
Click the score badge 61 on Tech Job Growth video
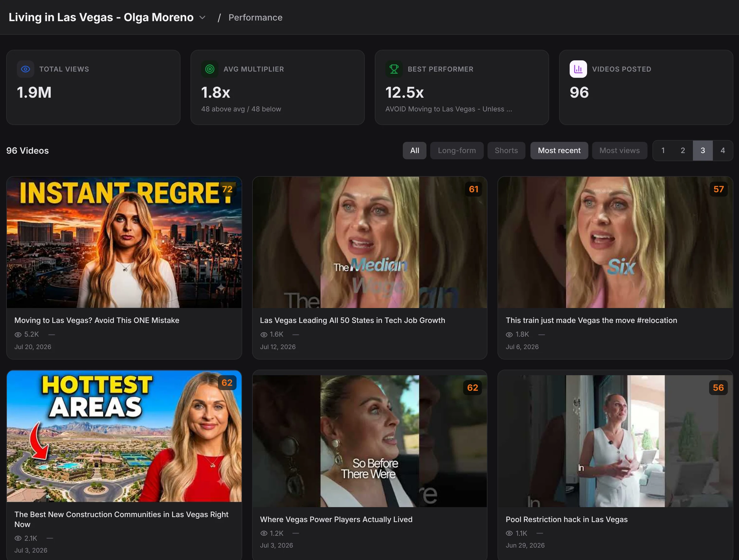coord(473,189)
